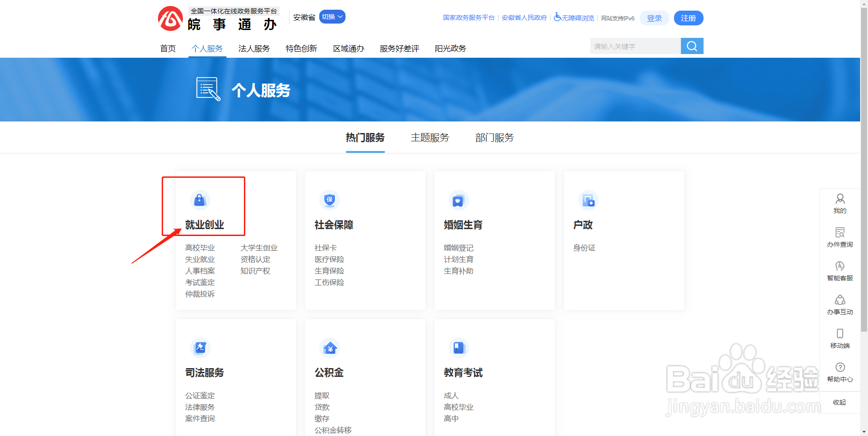Open 计划生育 link

[x=459, y=260]
